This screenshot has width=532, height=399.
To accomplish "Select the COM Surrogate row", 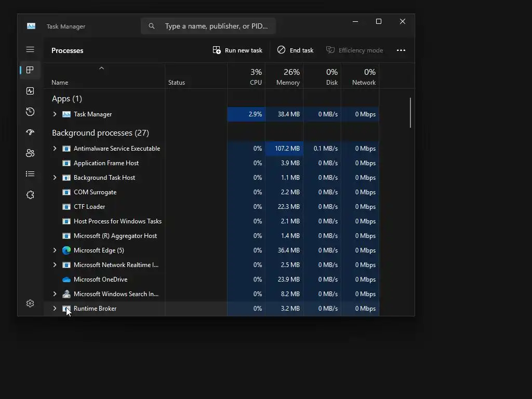I will pos(211,192).
